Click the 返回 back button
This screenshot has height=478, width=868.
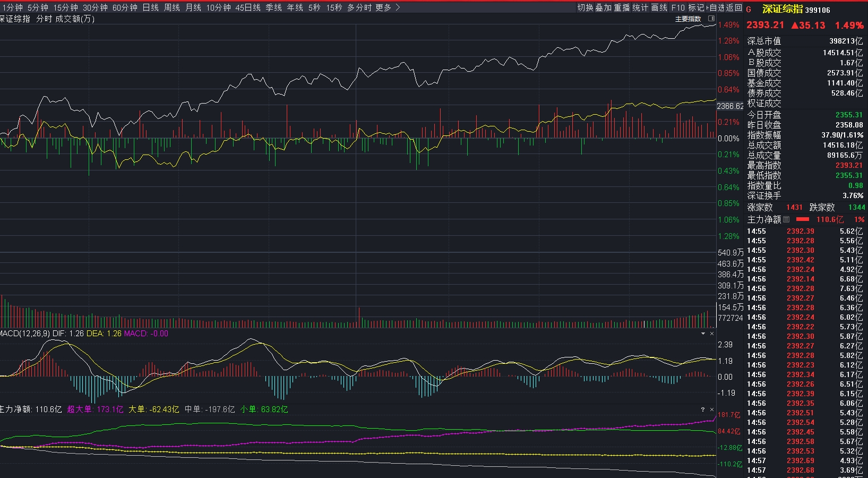tap(734, 7)
